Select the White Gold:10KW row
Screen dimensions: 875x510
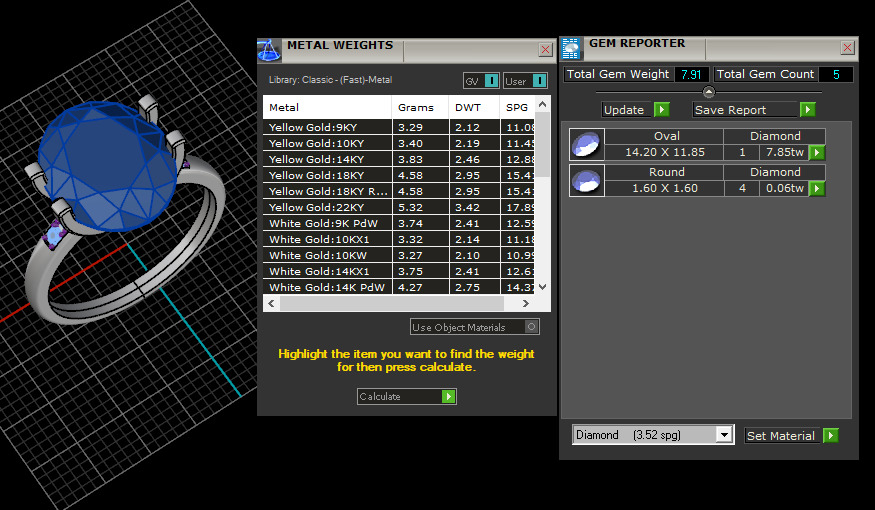pyautogui.click(x=399, y=255)
